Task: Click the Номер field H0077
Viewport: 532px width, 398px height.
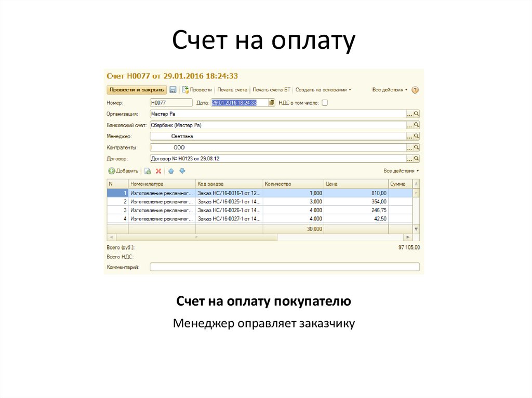Action: pos(171,103)
